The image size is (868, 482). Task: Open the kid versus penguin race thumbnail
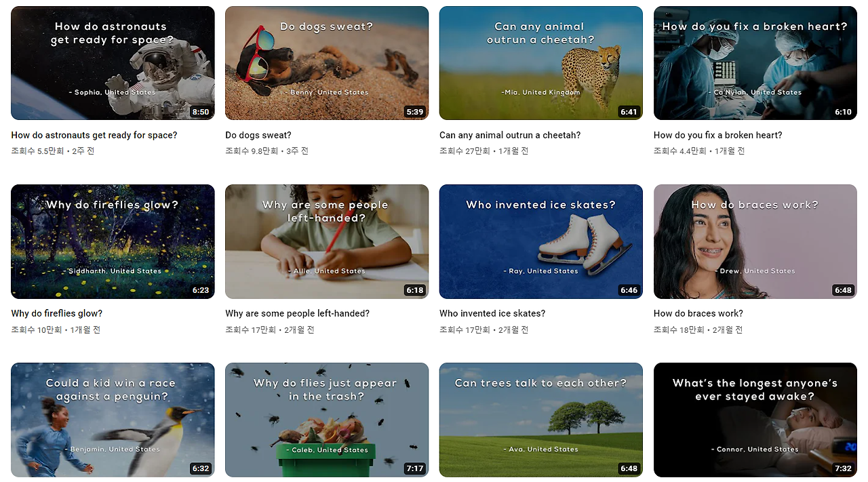point(113,420)
